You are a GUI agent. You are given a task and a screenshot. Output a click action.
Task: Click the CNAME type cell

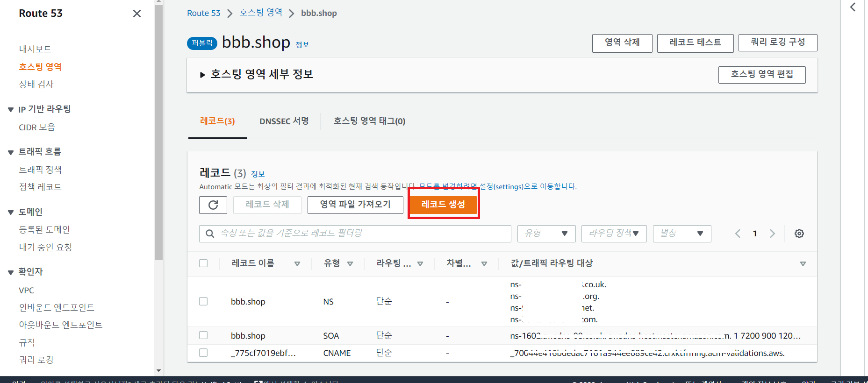tap(337, 353)
